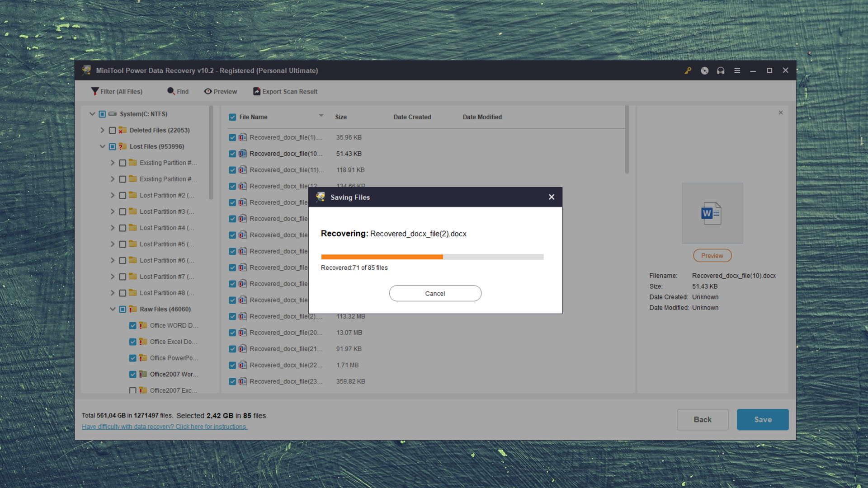Expand the Lost Partition #7 node
Image resolution: width=868 pixels, height=488 pixels.
113,277
